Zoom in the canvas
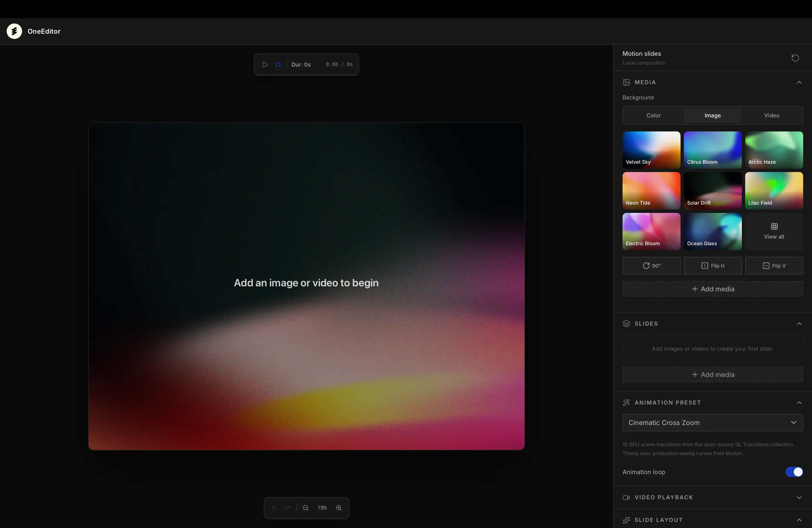 click(x=339, y=508)
